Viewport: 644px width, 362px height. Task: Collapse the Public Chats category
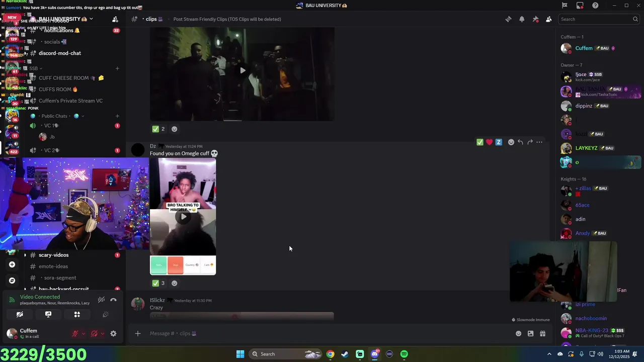(58, 116)
